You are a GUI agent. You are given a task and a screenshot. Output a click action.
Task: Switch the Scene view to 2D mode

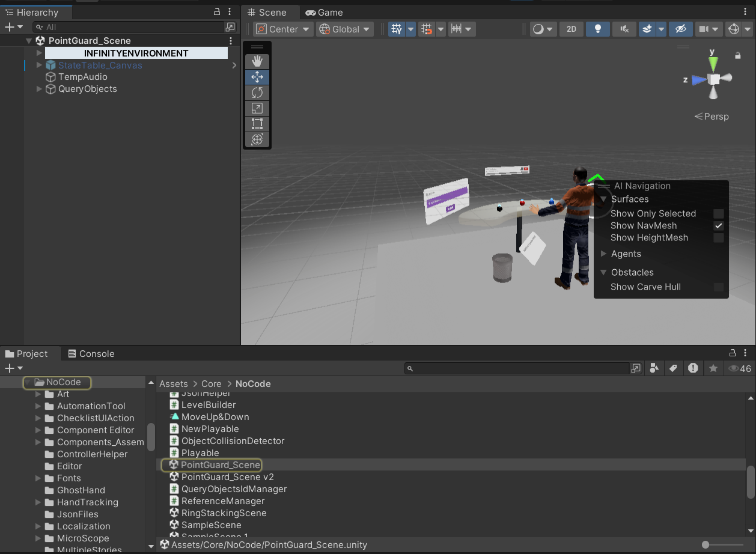click(x=571, y=28)
